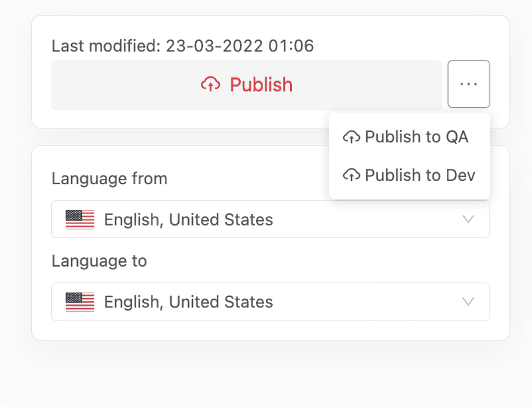Click the upload-cloud icon in the Dev entry
Screen dimensions: 532x407
click(x=352, y=175)
